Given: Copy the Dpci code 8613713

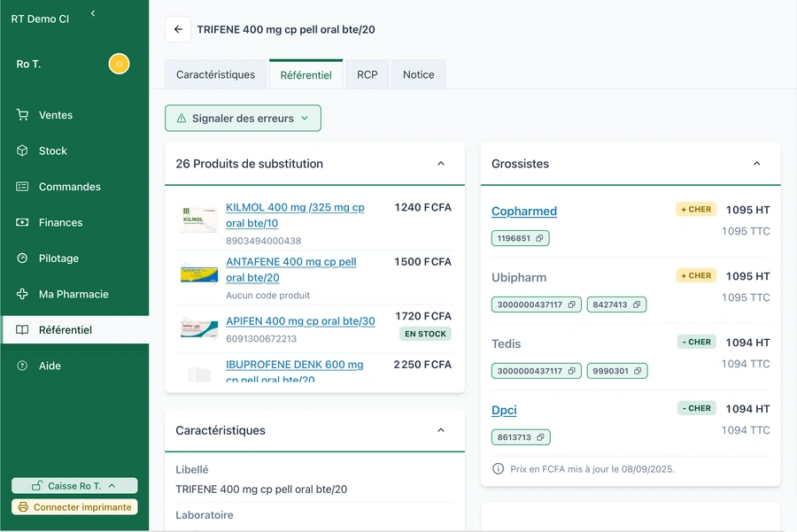Looking at the screenshot, I should click(541, 437).
